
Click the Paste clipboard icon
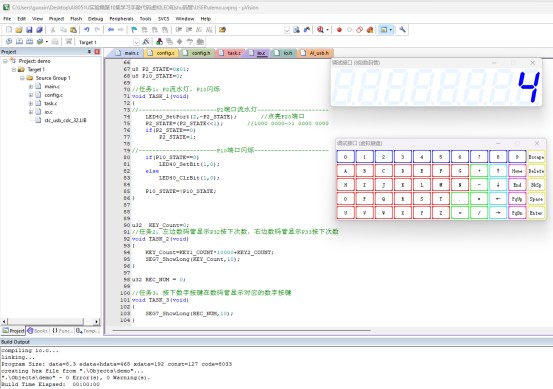click(x=73, y=30)
